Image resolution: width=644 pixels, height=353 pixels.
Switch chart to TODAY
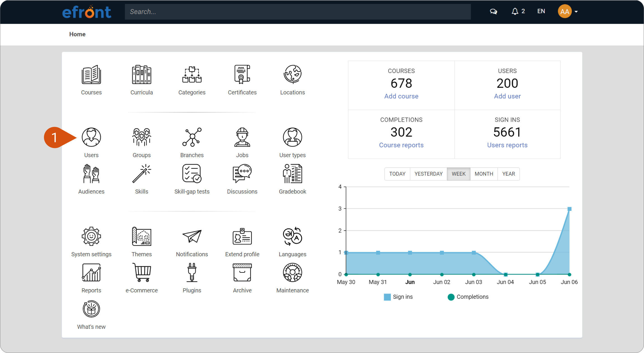pyautogui.click(x=397, y=174)
